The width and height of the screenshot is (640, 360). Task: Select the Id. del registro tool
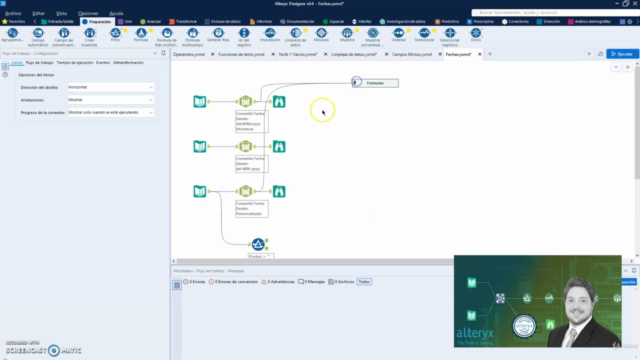(x=244, y=37)
